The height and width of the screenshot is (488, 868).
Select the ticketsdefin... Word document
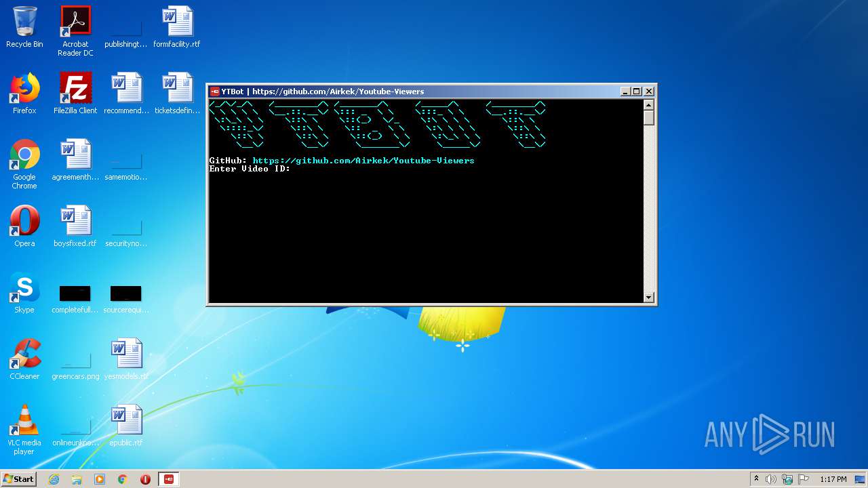point(177,94)
